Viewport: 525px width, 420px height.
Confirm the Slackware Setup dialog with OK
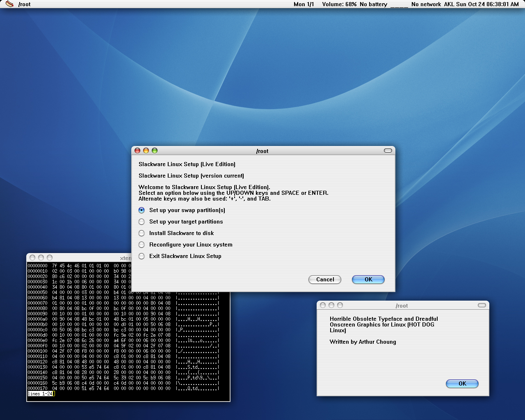tap(368, 279)
